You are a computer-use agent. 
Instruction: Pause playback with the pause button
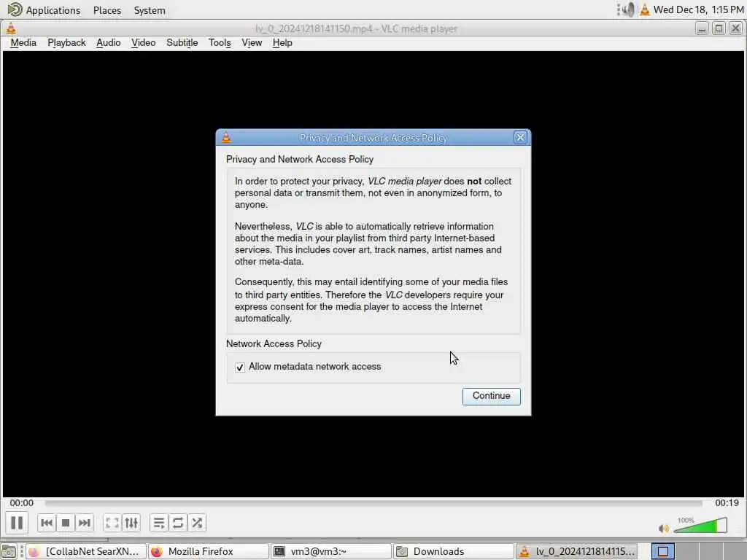17,523
